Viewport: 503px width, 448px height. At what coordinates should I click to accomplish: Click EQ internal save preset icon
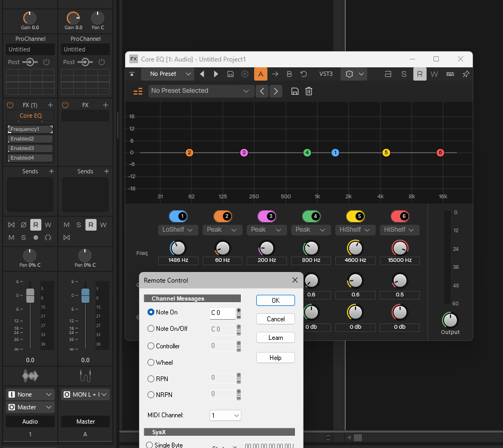click(x=295, y=91)
